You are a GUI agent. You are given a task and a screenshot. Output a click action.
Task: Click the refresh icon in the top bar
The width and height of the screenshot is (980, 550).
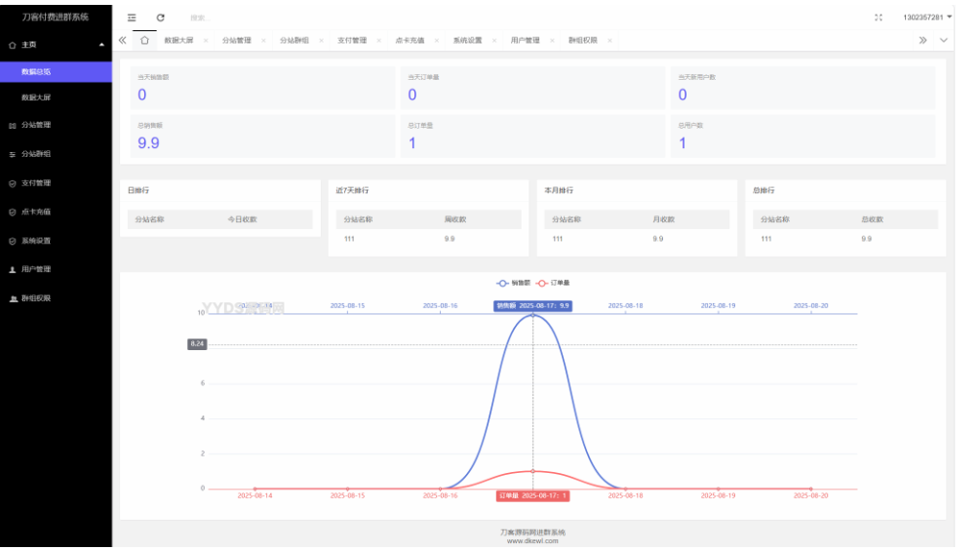click(x=160, y=18)
